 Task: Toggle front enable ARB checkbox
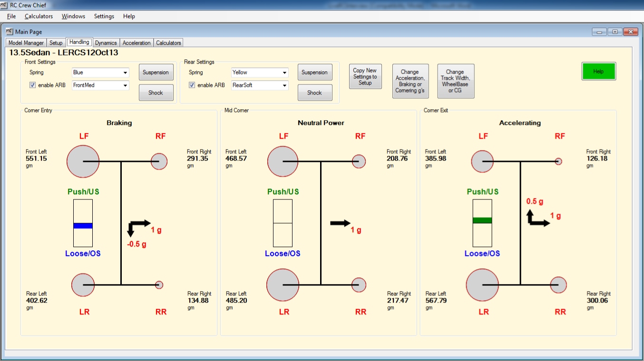click(33, 85)
